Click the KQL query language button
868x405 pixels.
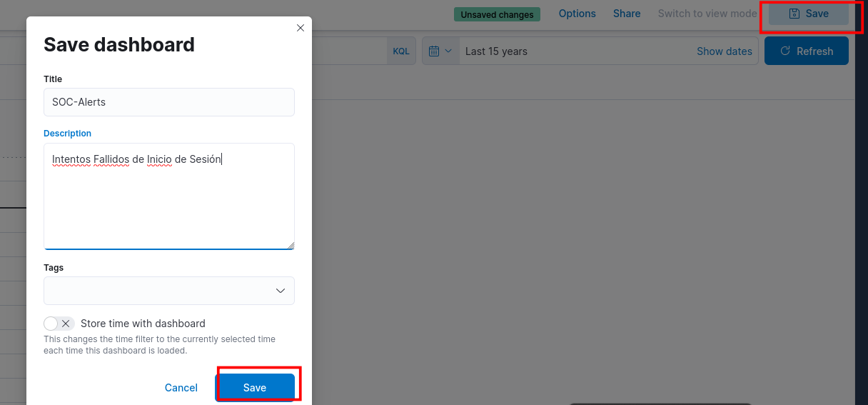coord(401,51)
